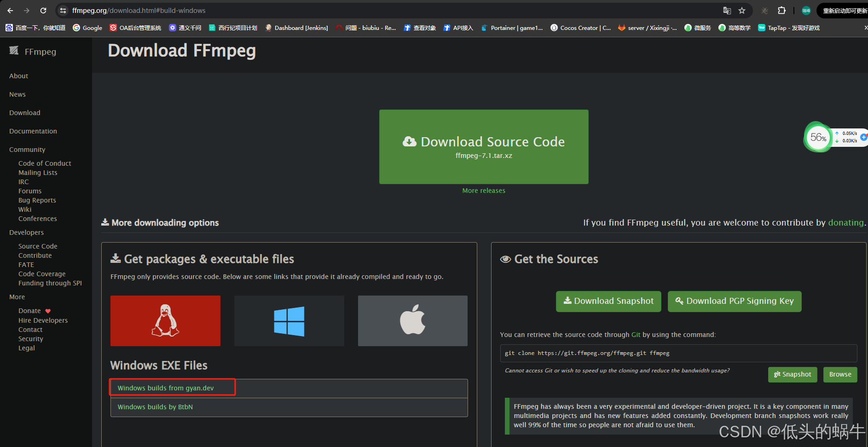The width and height of the screenshot is (868, 447).
Task: Click the git Snapshot button
Action: tap(793, 374)
